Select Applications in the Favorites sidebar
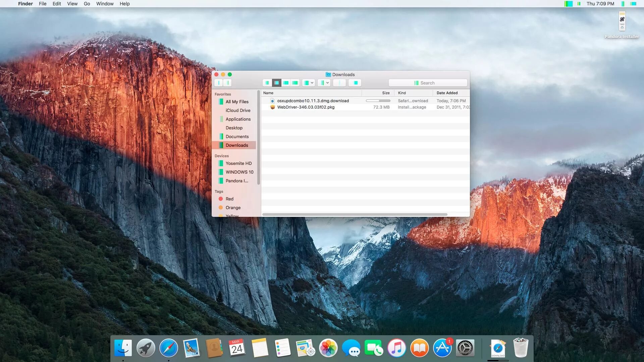The image size is (644, 362). (x=238, y=119)
